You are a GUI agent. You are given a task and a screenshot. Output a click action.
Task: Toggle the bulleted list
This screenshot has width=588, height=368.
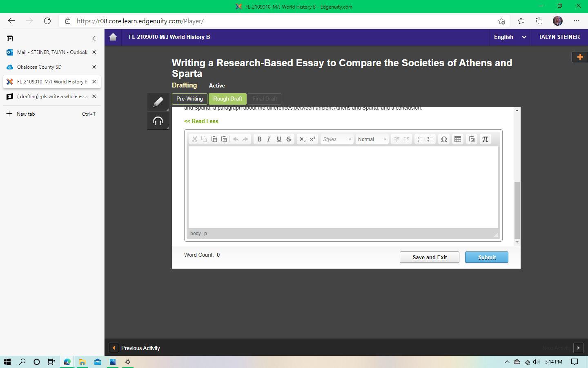point(430,139)
